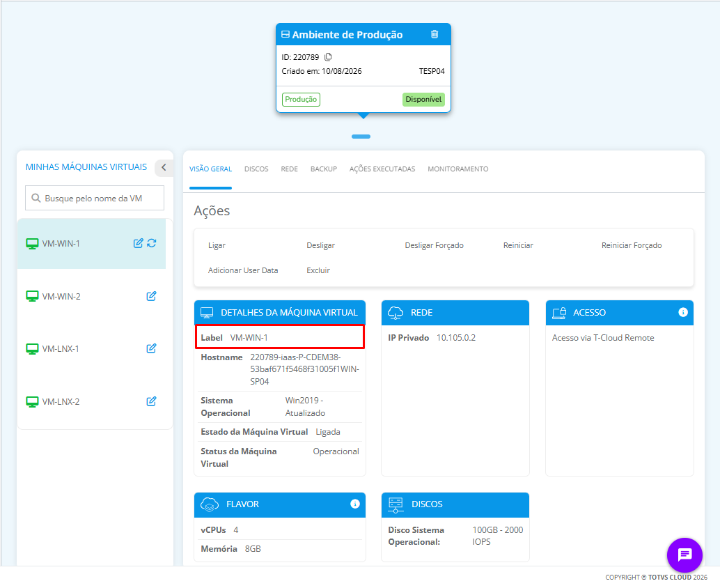The width and height of the screenshot is (720, 588).
Task: Open info icon on Flavor card
Action: pos(355,504)
